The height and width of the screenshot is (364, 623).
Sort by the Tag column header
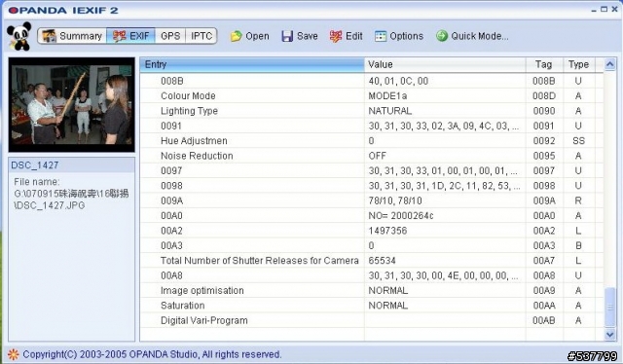544,65
